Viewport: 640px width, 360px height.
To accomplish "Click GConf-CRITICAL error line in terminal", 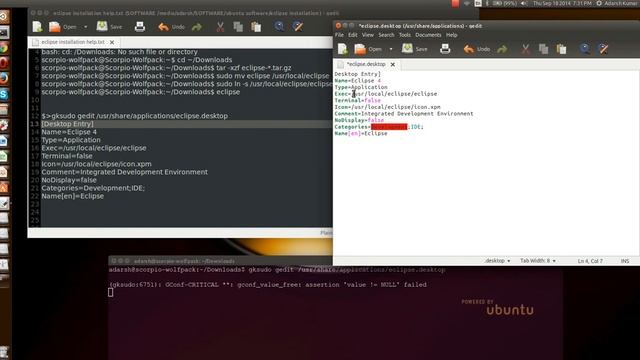I will pos(268,285).
